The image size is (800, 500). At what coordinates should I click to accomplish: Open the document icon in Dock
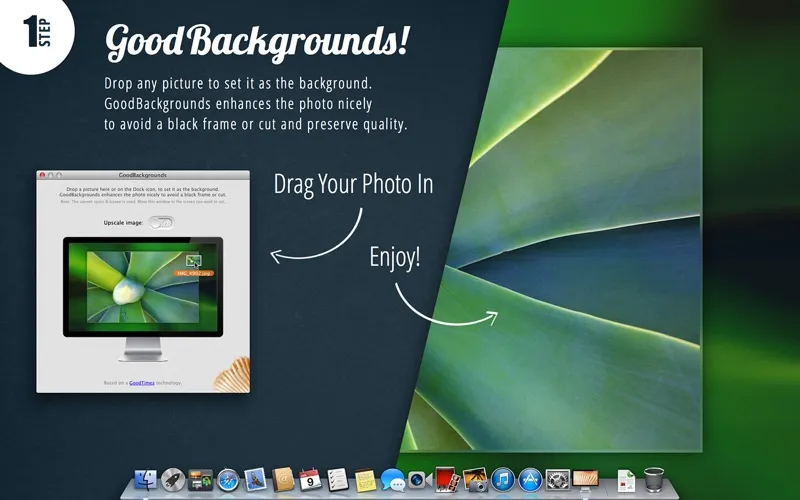pos(627,480)
